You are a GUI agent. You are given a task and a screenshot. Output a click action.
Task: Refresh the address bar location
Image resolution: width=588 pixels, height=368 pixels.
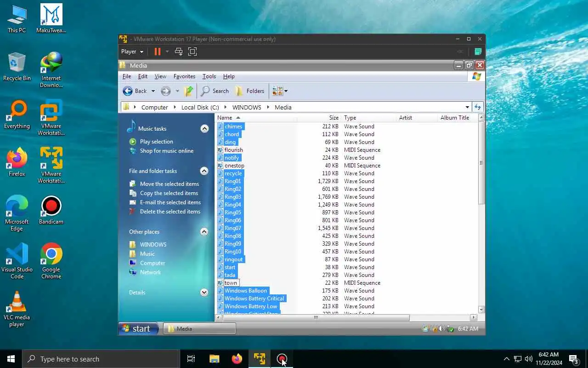click(x=478, y=107)
